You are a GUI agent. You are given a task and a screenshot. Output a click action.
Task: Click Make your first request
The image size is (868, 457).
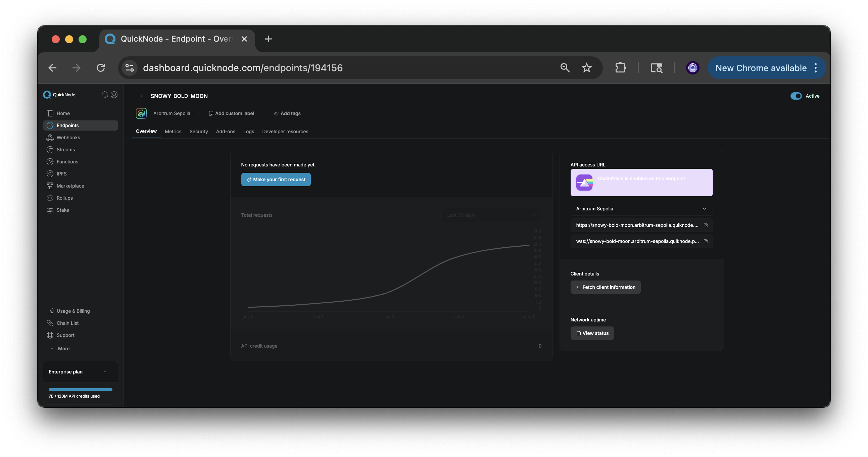(x=276, y=179)
